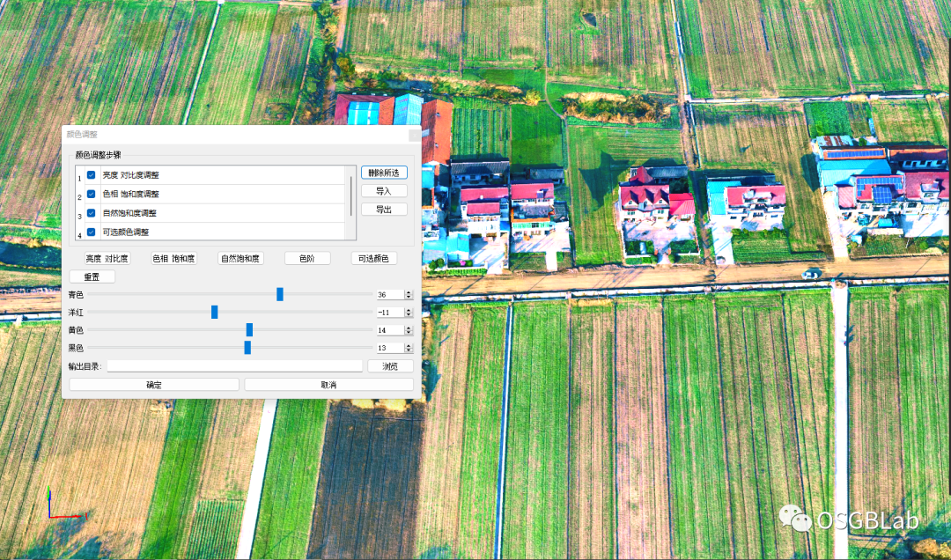Select the 色相 饱和度调整 row text
The height and width of the screenshot is (560, 951).
point(130,194)
